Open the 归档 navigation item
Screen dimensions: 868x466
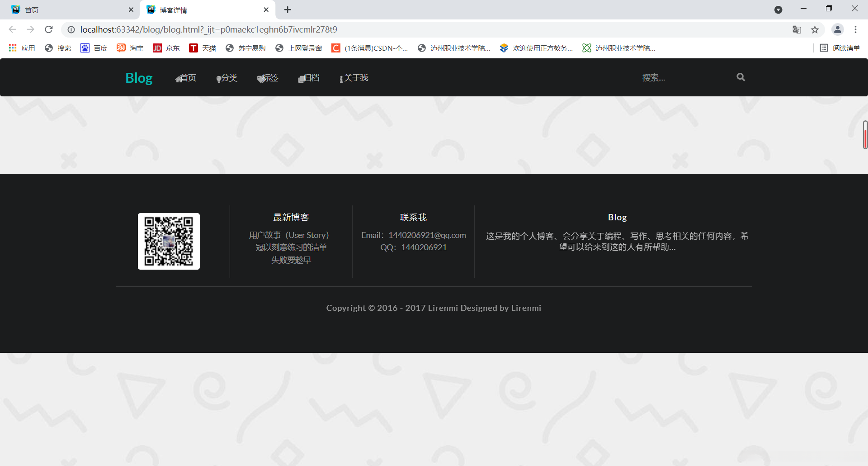[309, 77]
